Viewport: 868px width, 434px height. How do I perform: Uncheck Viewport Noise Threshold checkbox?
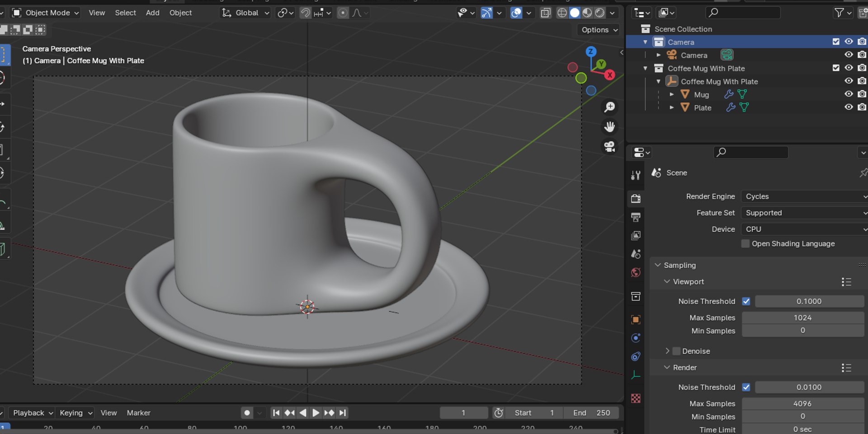pos(746,301)
